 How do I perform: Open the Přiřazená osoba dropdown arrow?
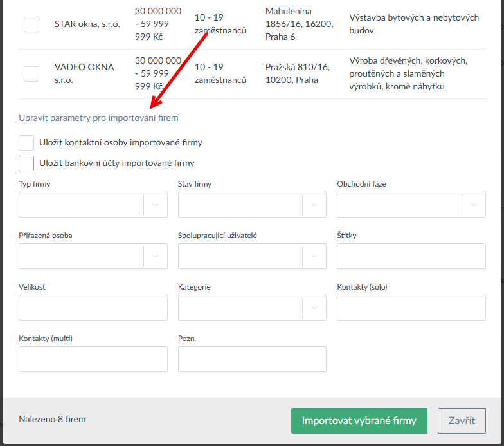pos(156,256)
